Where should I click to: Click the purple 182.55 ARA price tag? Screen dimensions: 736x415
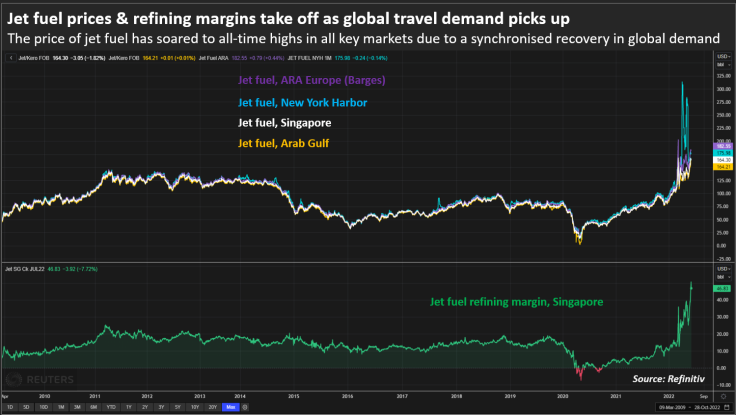[x=723, y=146]
